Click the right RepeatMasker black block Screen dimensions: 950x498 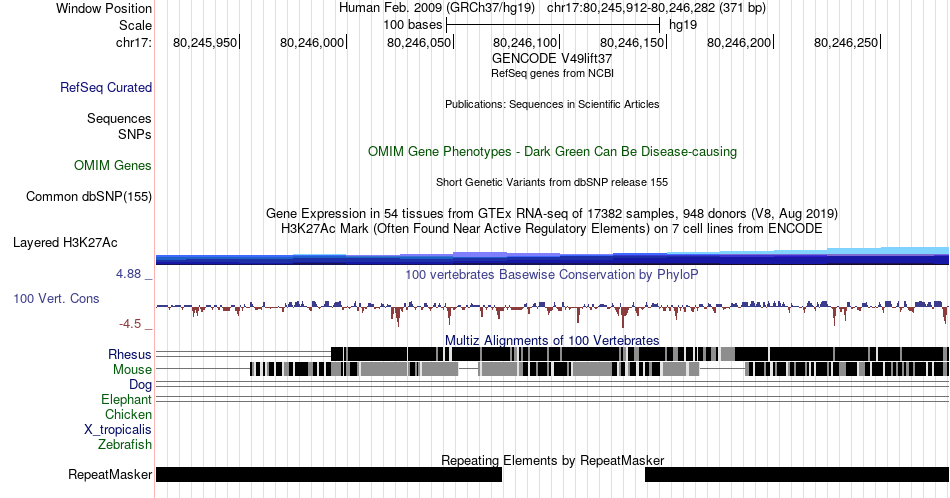tap(797, 474)
